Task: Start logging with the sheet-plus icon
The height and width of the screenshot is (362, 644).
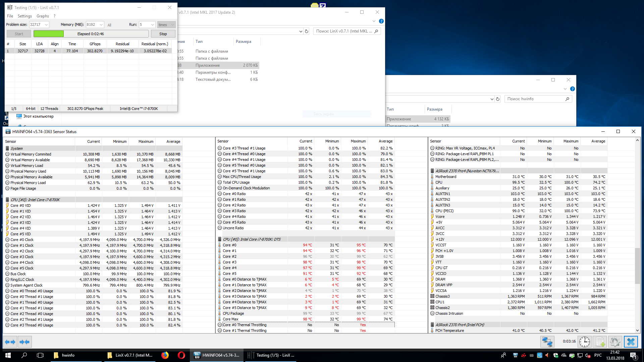Action: click(600, 342)
